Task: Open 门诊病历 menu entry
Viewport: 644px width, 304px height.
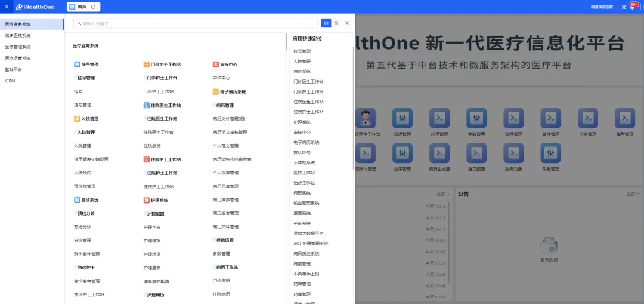Action: point(221,281)
